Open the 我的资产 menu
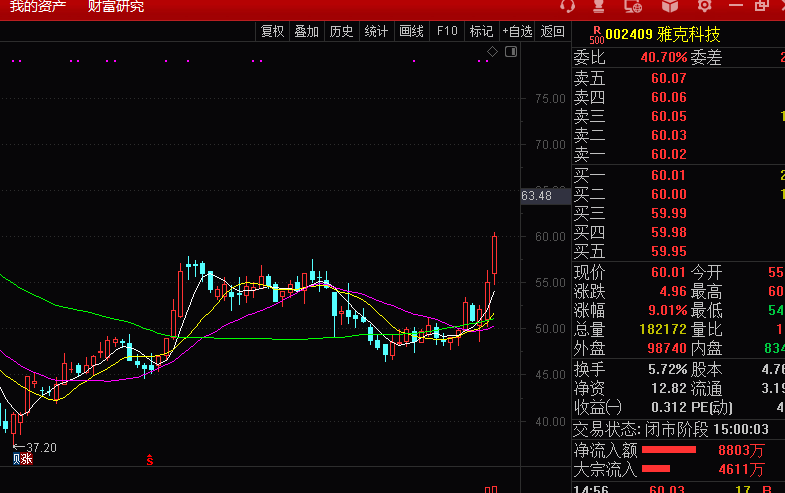Viewport: 785px width, 493px height. point(38,7)
